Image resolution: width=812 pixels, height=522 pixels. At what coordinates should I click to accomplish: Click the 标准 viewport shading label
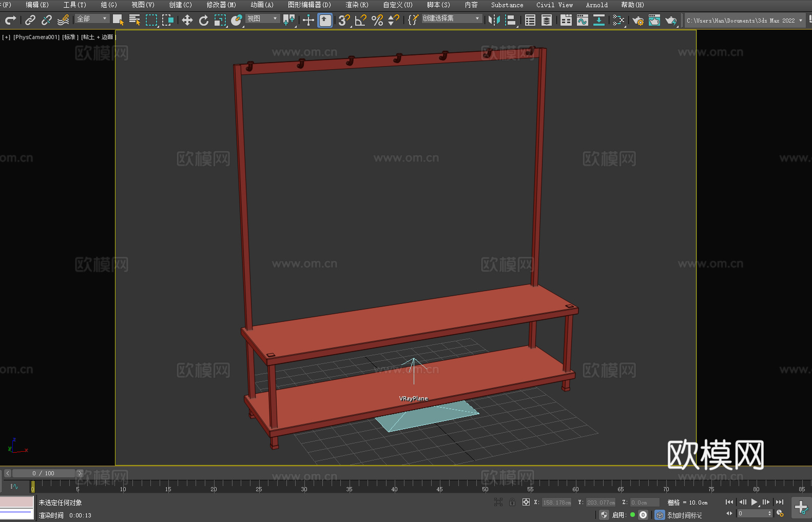coord(70,37)
